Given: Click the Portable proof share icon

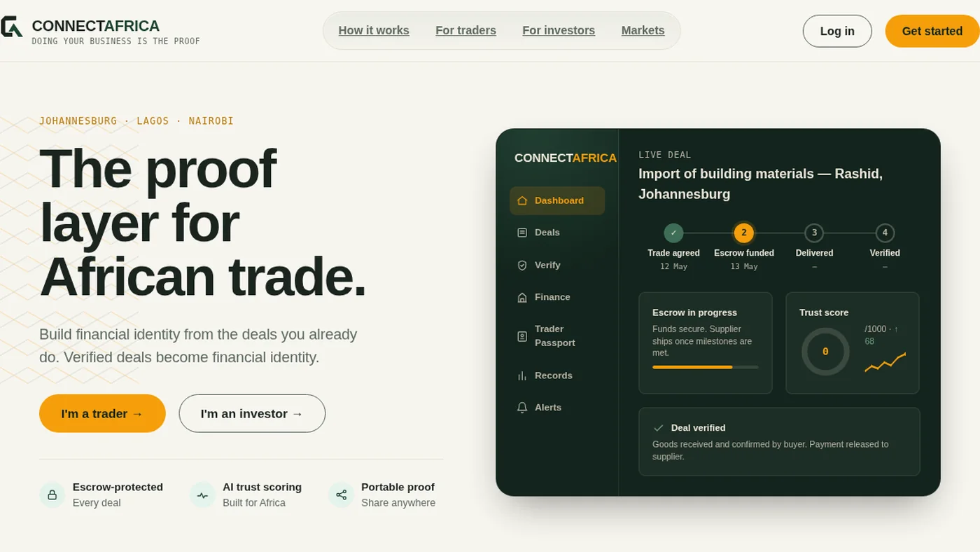Looking at the screenshot, I should click(341, 495).
